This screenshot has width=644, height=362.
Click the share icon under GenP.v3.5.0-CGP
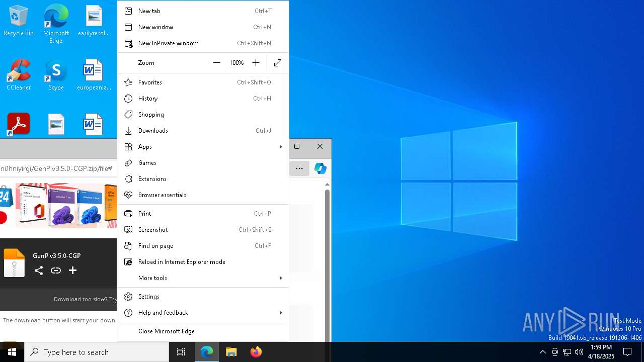click(x=39, y=270)
